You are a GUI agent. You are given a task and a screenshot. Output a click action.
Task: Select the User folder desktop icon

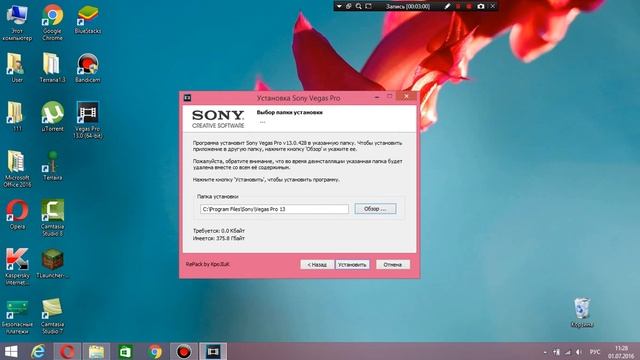17,68
